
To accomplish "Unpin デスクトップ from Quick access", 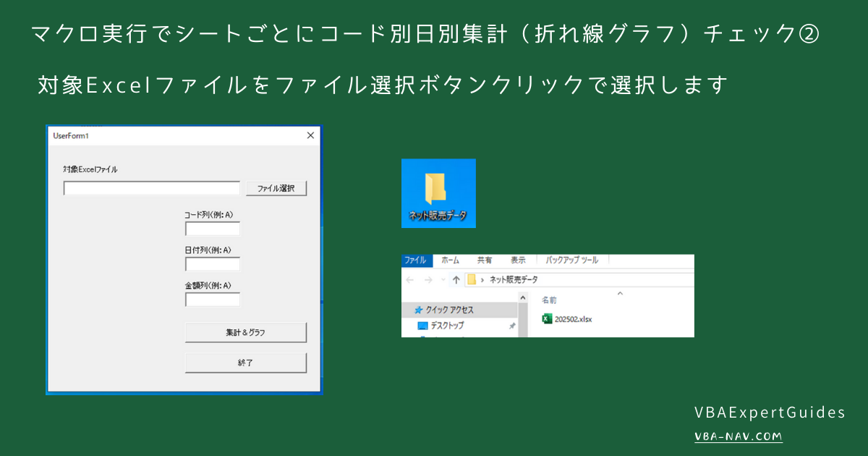I will click(x=512, y=324).
